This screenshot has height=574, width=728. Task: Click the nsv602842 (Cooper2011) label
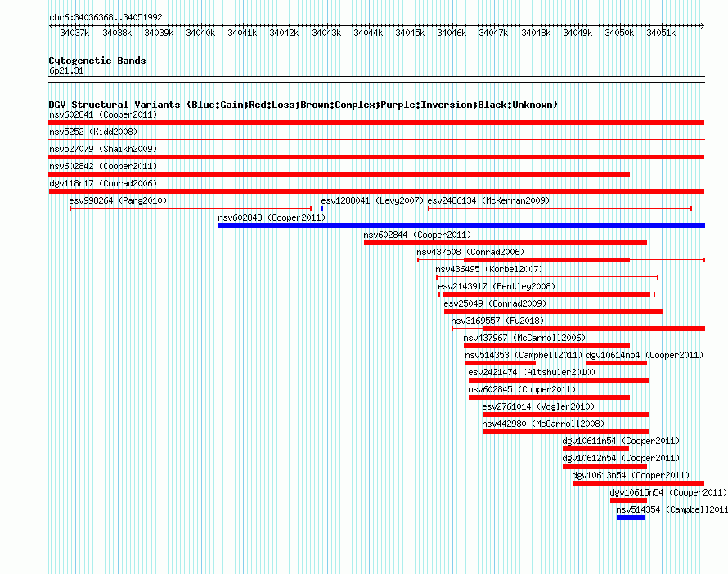103,166
